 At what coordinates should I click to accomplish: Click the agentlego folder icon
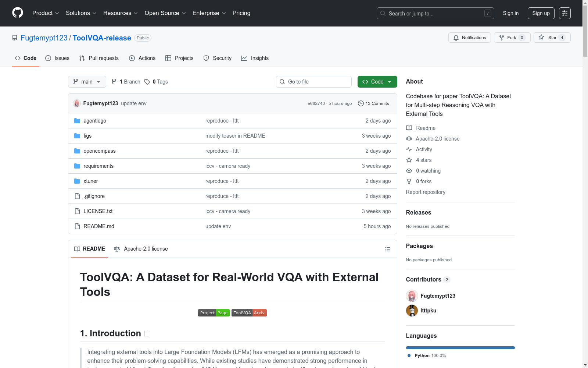(77, 121)
